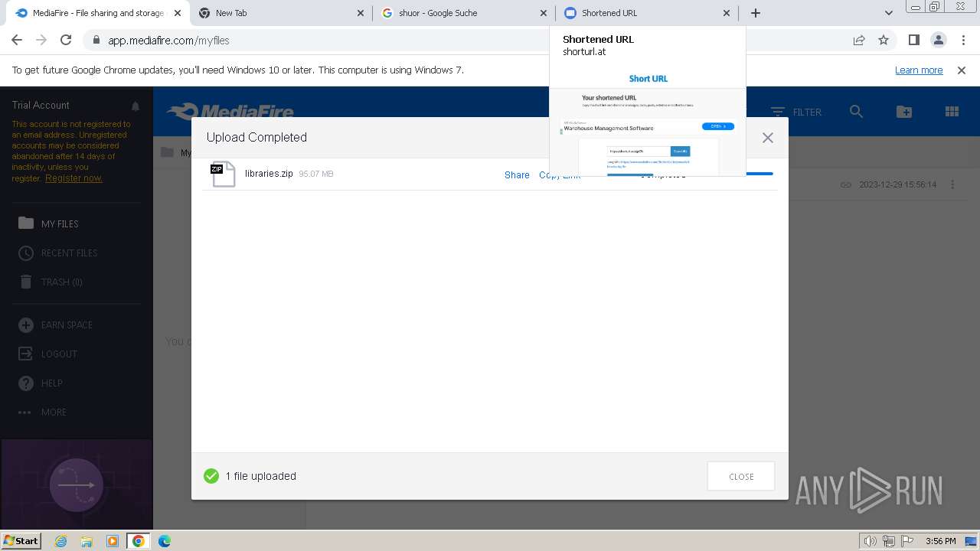Open File Explorer from taskbar
The width and height of the screenshot is (980, 551).
(87, 541)
